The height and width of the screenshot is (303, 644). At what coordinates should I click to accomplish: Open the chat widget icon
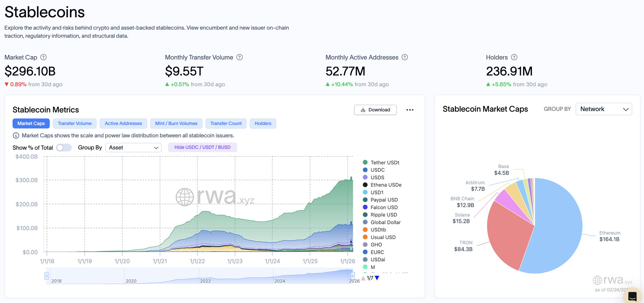coord(632,296)
